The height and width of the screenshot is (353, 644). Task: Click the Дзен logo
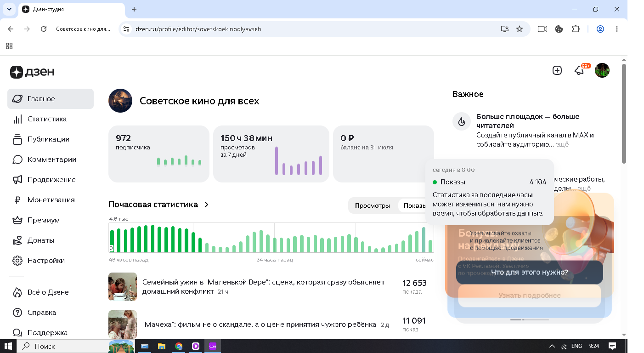32,72
